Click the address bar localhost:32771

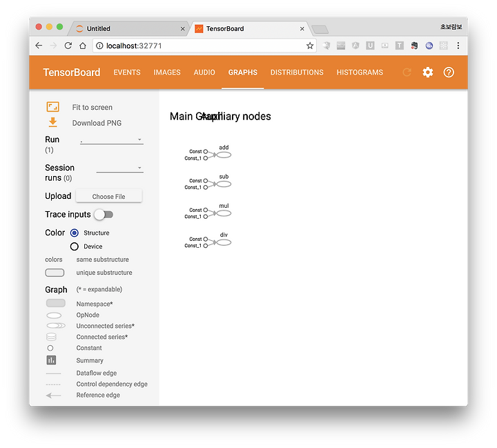(x=203, y=46)
